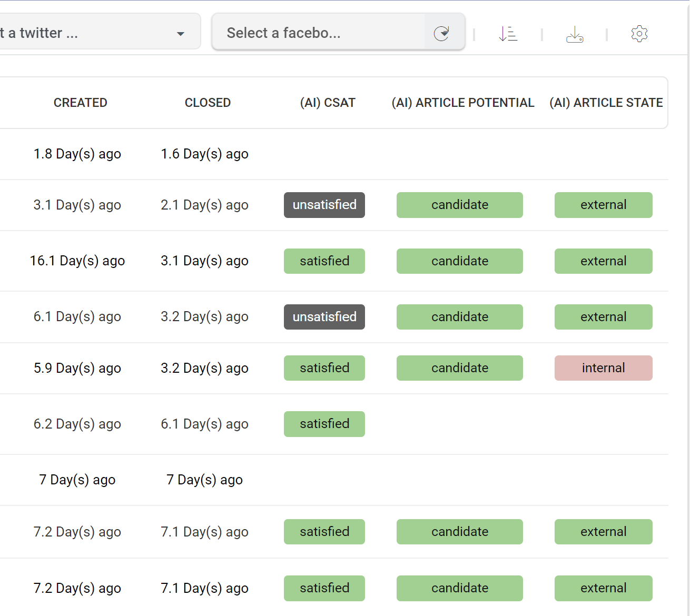Click the (AI) ARTICLE POTENTIAL header
Screen dimensions: 690x616
point(462,103)
